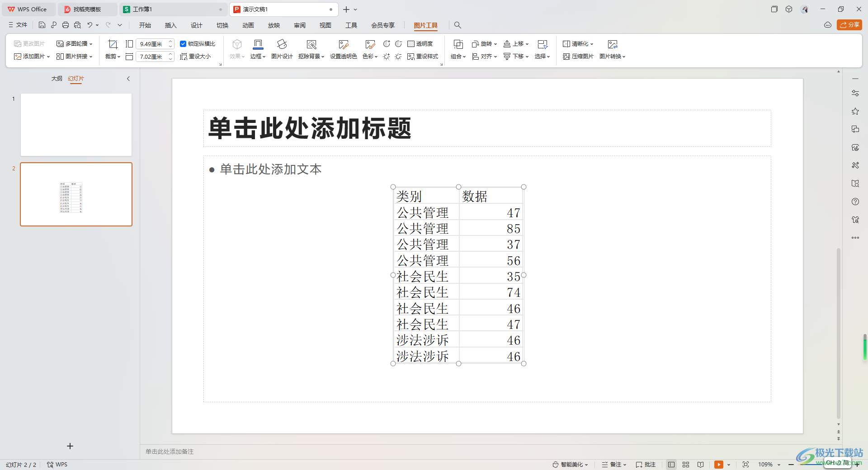868x470 pixels.
Task: Click the orange Share (分享) button
Action: tap(849, 25)
